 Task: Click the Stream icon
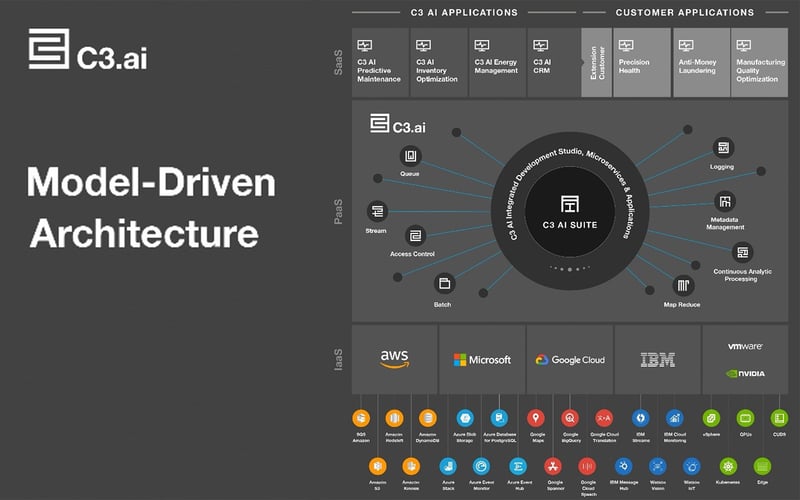click(377, 211)
